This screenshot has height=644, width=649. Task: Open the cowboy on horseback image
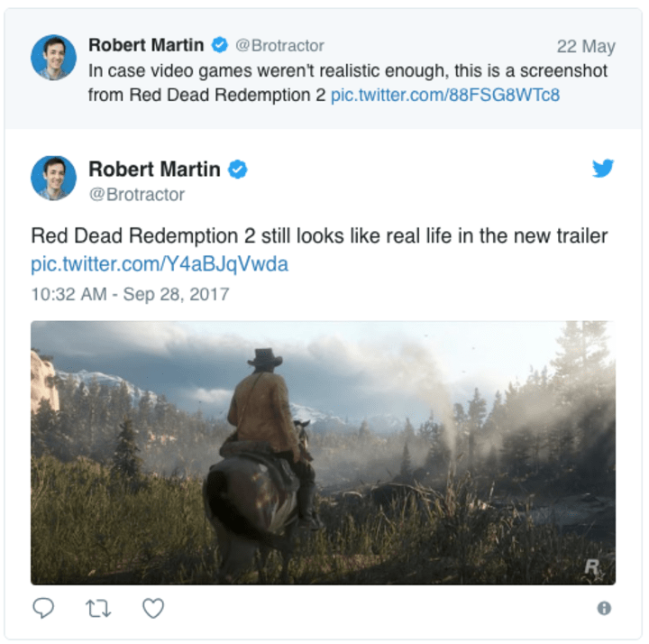pyautogui.click(x=323, y=453)
